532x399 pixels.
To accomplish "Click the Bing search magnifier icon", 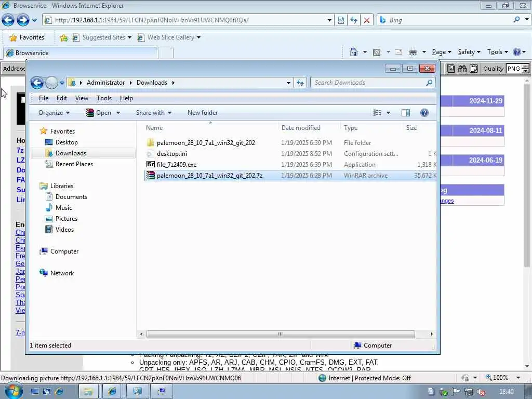I will (x=516, y=20).
